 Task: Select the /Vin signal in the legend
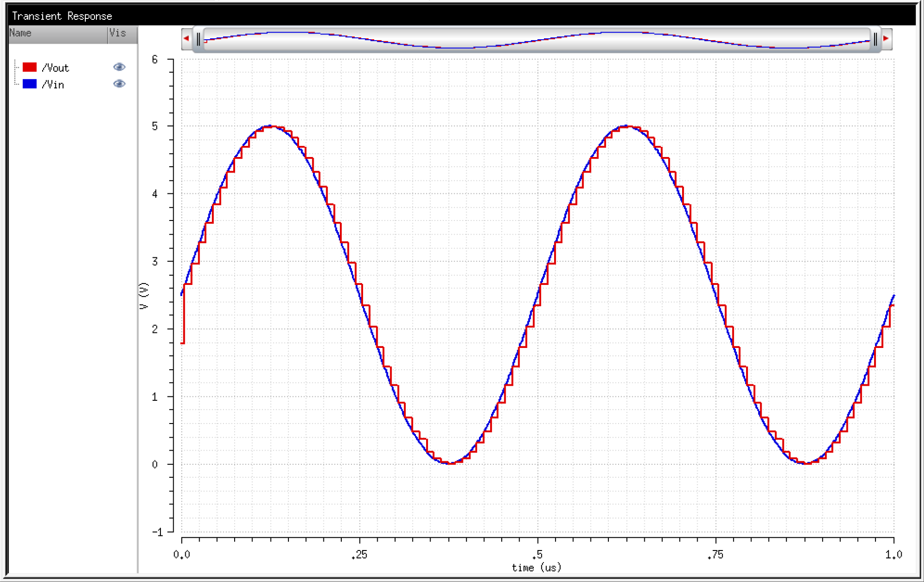(x=52, y=84)
